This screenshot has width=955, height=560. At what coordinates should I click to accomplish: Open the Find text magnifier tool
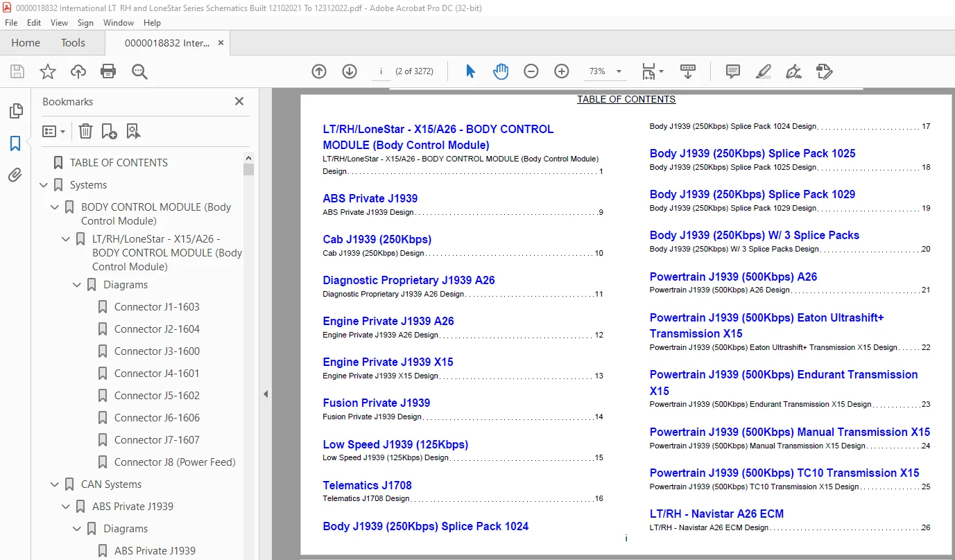point(140,71)
